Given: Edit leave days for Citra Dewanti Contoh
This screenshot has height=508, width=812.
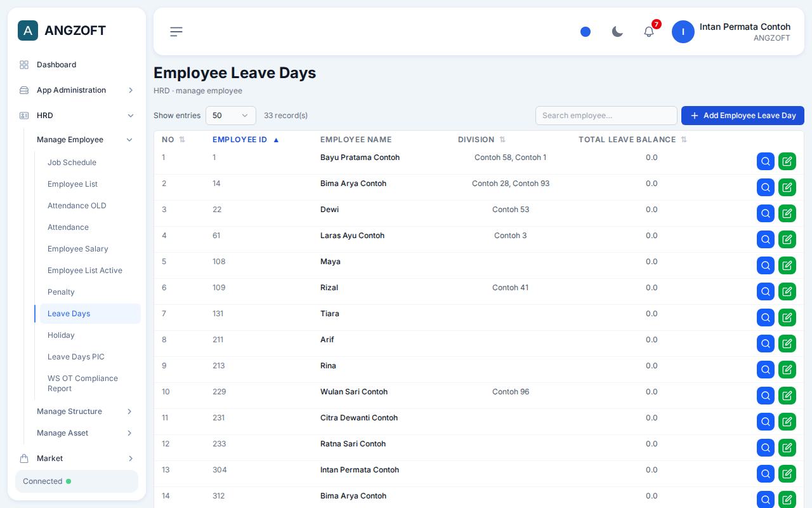Looking at the screenshot, I should pos(787,422).
